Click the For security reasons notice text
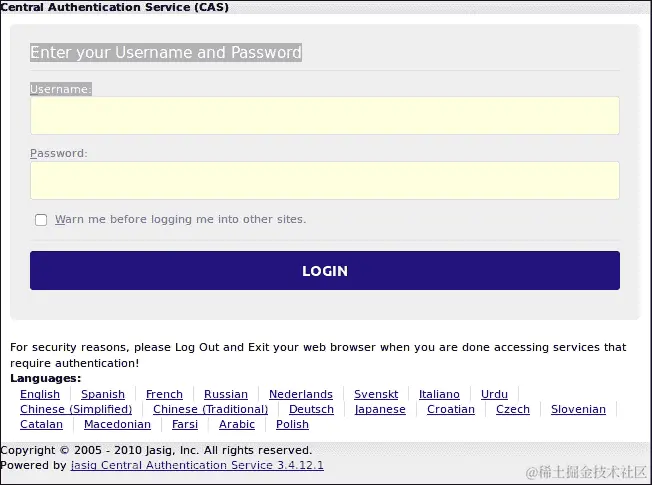Screen dimensions: 652x485 point(318,355)
